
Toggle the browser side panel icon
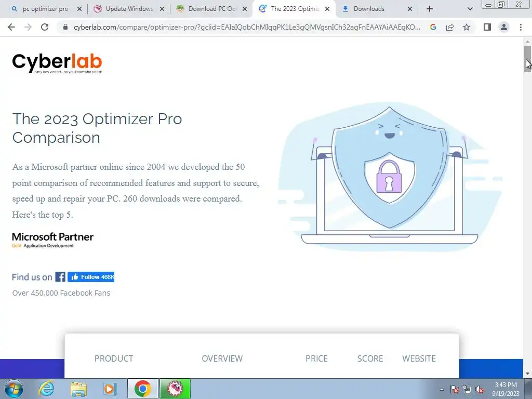coord(487,27)
